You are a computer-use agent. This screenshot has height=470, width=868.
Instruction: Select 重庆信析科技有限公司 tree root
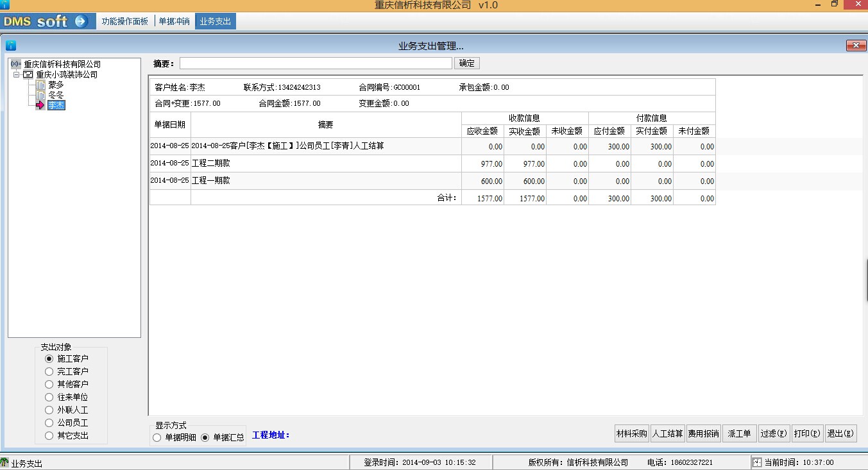click(62, 64)
